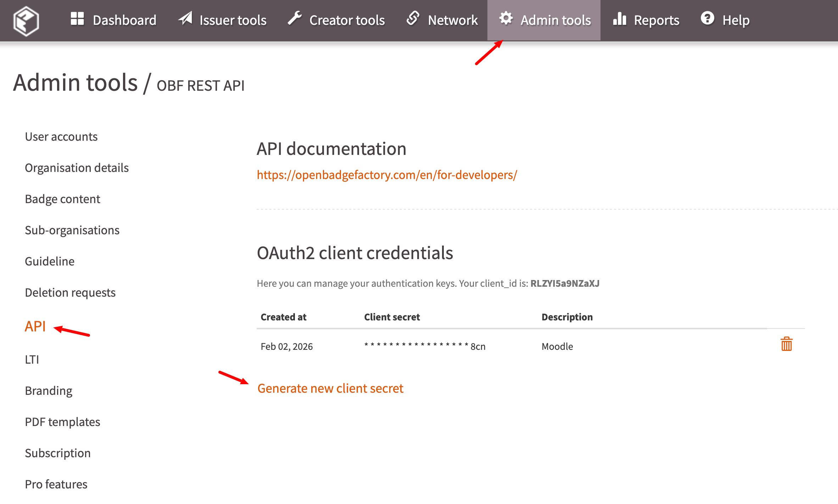Select the LTI sidebar item
This screenshot has width=838, height=504.
(x=32, y=360)
